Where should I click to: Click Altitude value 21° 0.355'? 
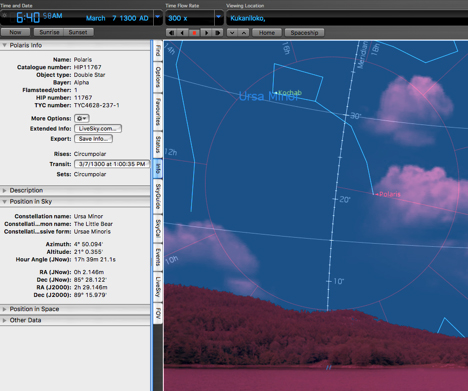[88, 252]
